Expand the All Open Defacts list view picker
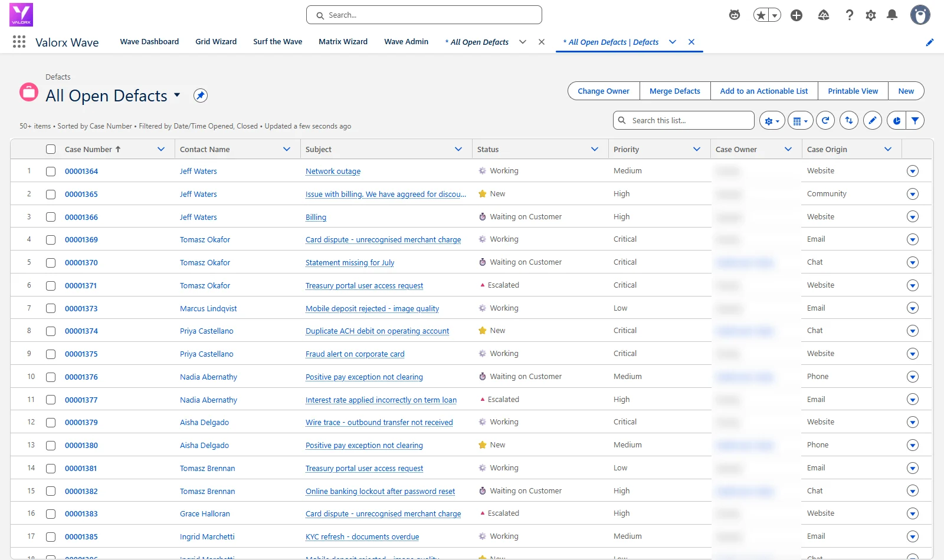This screenshot has width=944, height=560. point(177,95)
